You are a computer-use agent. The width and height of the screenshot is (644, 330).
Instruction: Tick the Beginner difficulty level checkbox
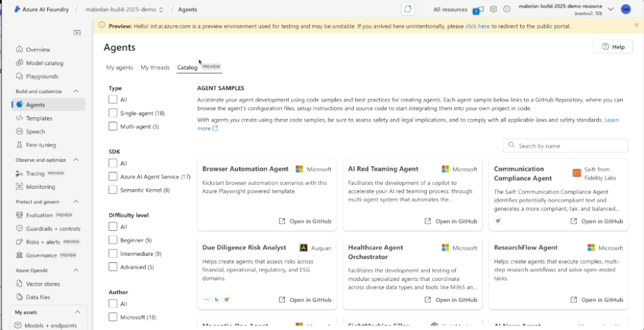pos(113,240)
